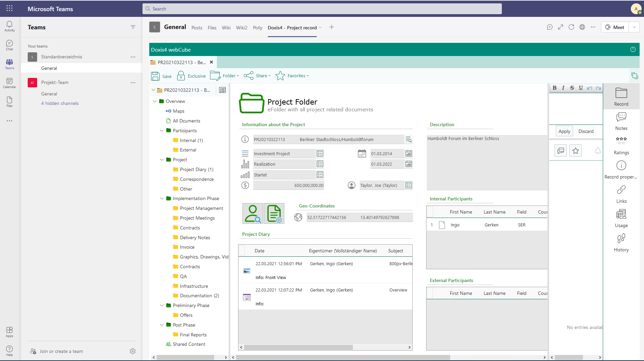
Task: Open Help in the Teams sidebar
Action: (9, 351)
